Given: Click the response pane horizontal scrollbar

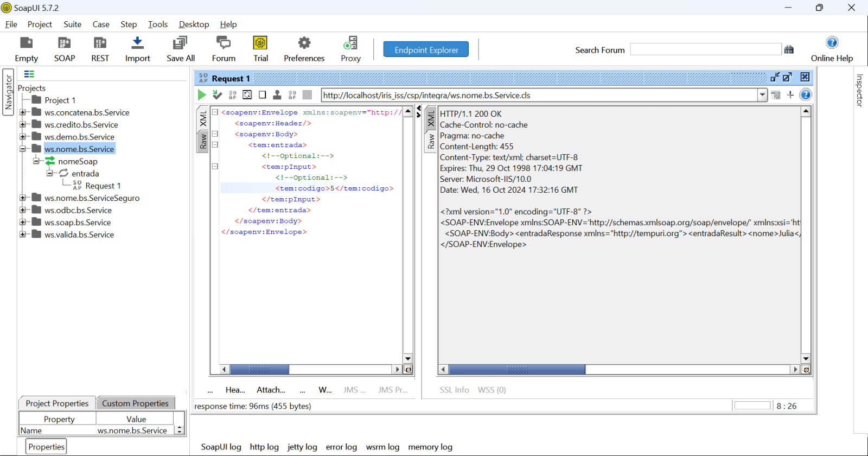Looking at the screenshot, I should tap(516, 370).
